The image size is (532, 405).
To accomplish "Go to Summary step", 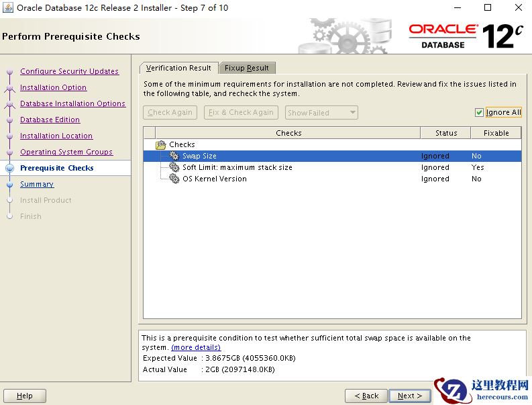I will click(37, 184).
